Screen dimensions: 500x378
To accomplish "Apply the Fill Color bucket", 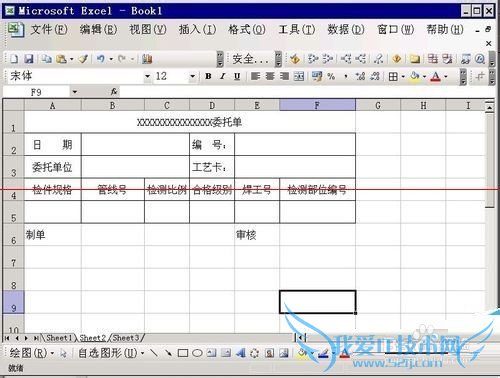I will tap(415, 76).
